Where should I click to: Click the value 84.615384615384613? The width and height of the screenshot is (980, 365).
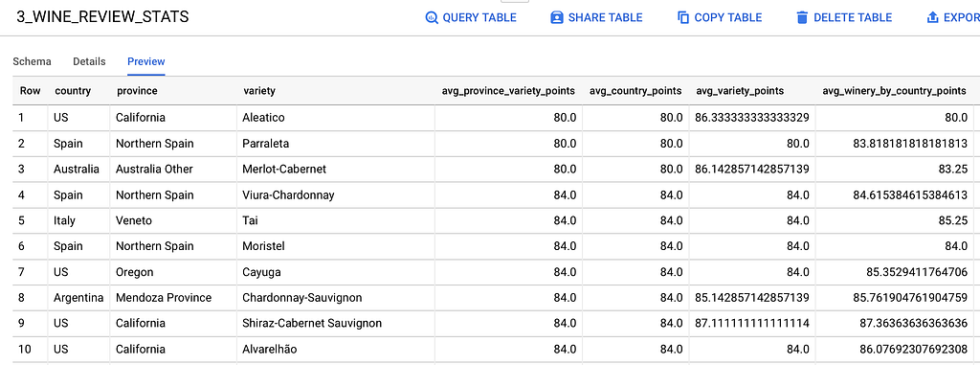coord(910,194)
